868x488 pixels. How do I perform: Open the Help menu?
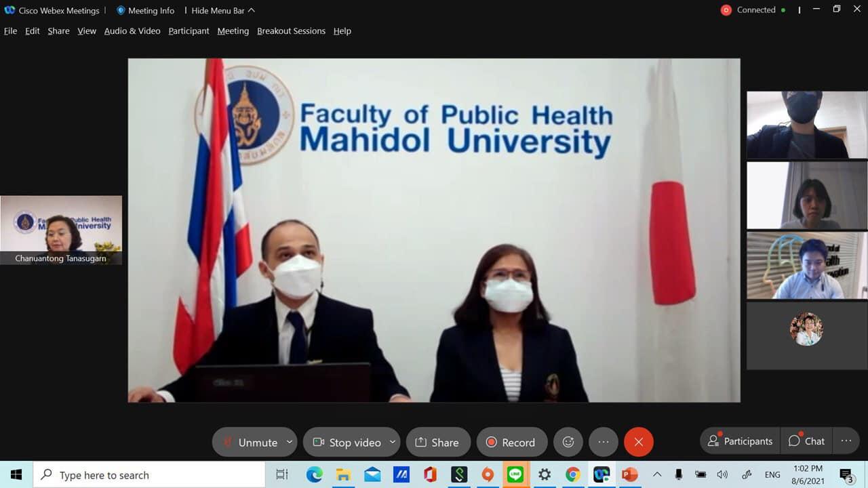pos(342,31)
